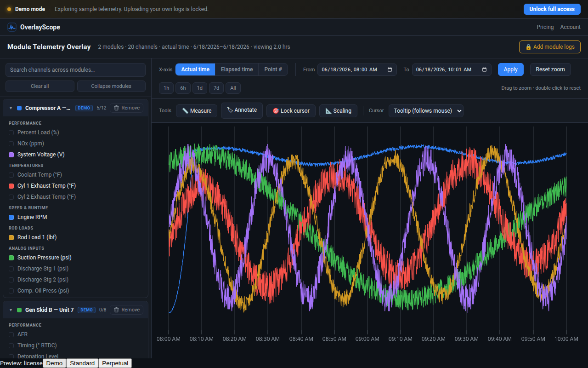
Task: Click the Unlock full access button
Action: (x=552, y=9)
